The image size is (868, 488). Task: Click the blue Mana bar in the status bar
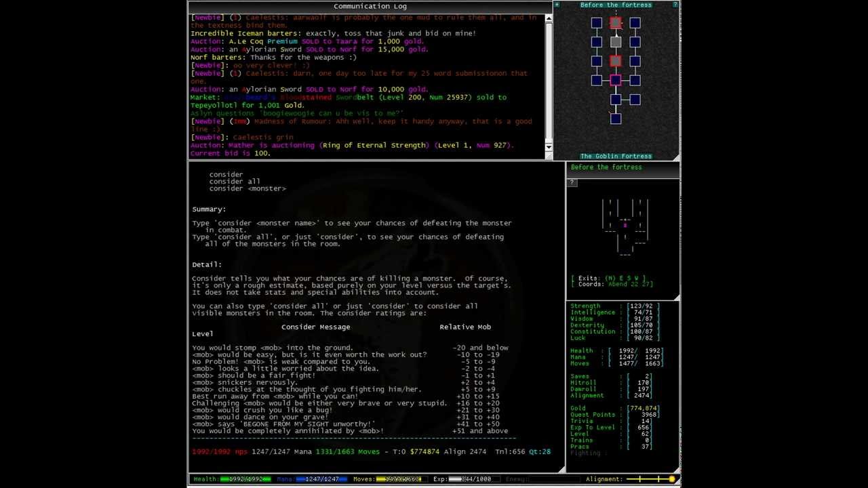tap(321, 479)
